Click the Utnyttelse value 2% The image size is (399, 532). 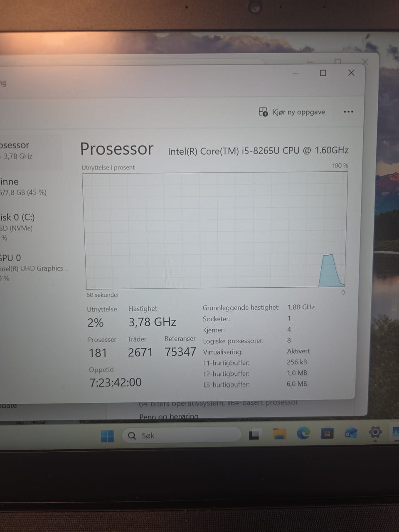click(96, 323)
